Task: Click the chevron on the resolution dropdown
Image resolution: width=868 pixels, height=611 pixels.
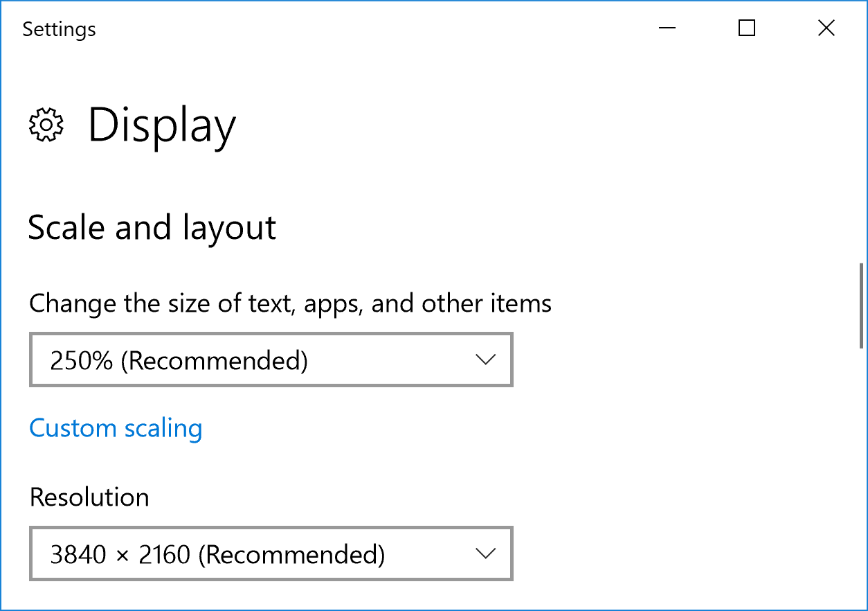Action: tap(486, 554)
